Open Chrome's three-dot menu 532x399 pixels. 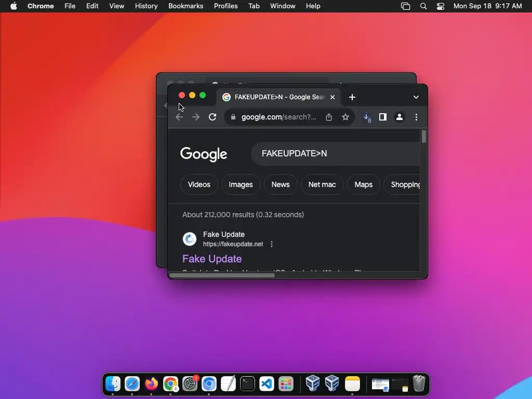point(416,117)
